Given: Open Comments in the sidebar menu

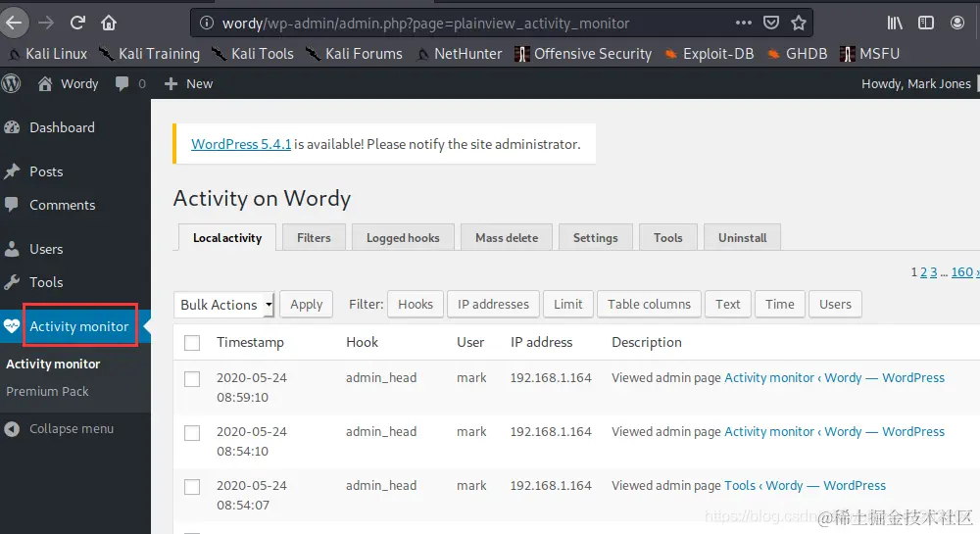Looking at the screenshot, I should tap(62, 205).
